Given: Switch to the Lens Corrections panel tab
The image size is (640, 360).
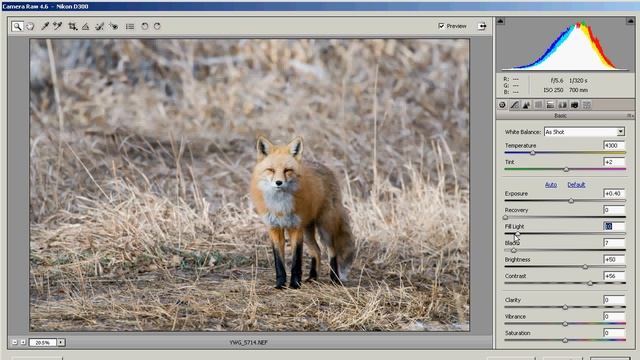Looking at the screenshot, I should click(x=562, y=105).
